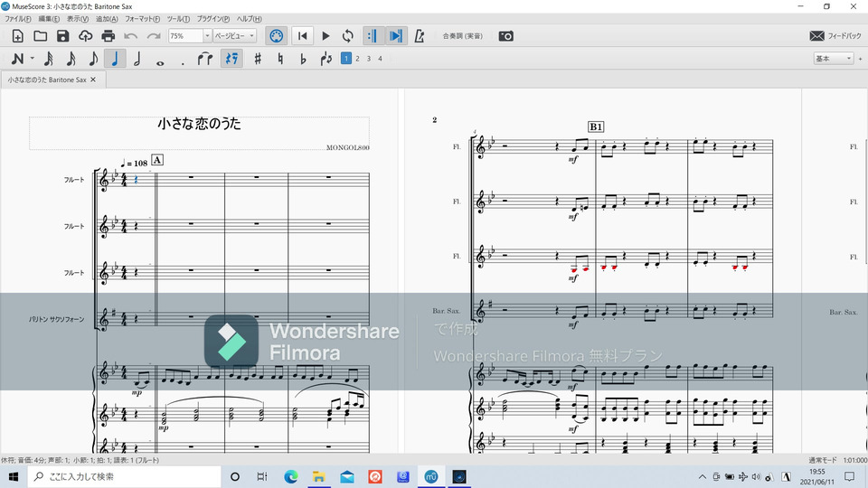Redo the last action
This screenshot has height=488, width=868.
pos(154,36)
